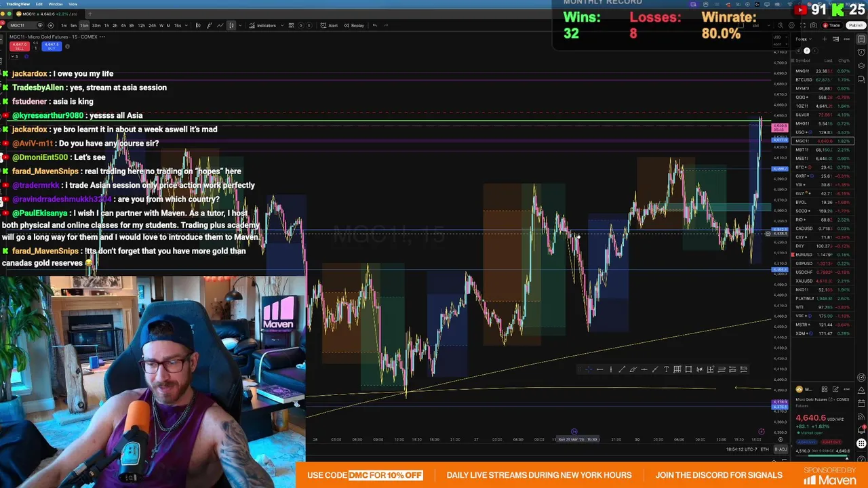Image resolution: width=868 pixels, height=488 pixels.
Task: Open the apps grid icon in sidebar
Action: point(861,443)
